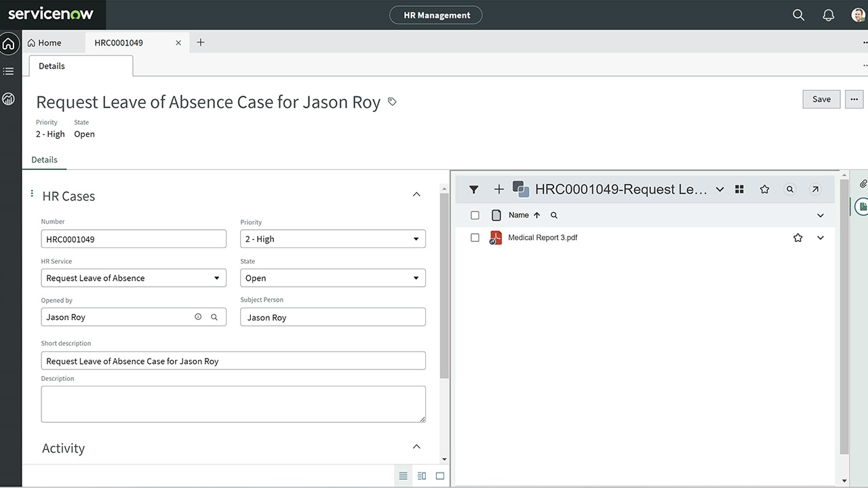
Task: Open the list view icon in sidebar
Action: (8, 71)
